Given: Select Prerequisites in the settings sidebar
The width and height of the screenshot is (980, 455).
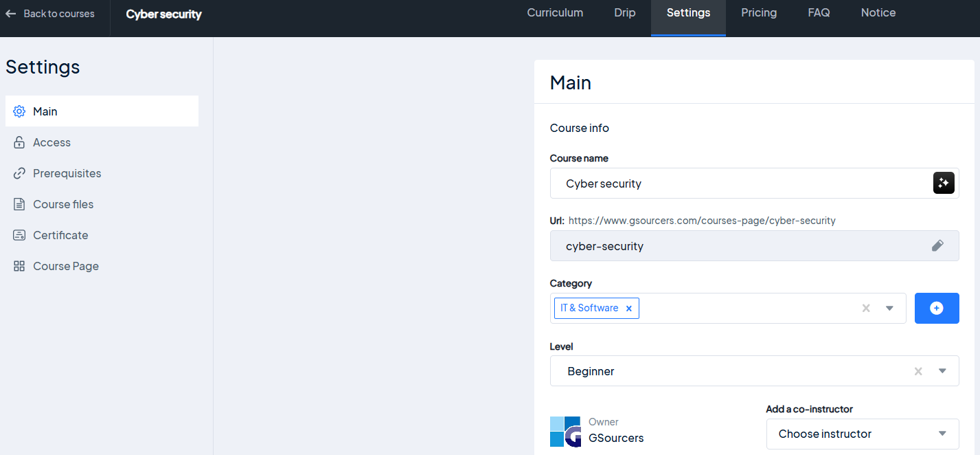Looking at the screenshot, I should 67,173.
